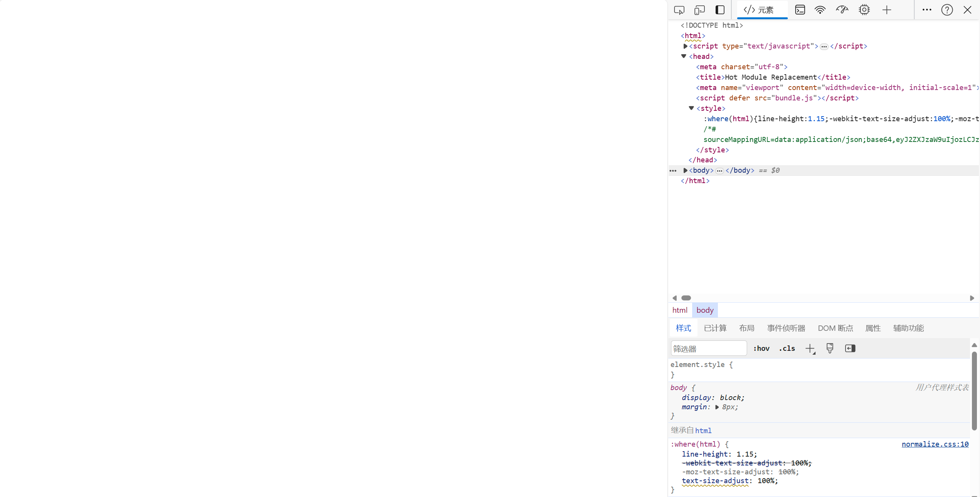Switch to the 布局 Layout tab
The image size is (980, 497).
point(747,328)
